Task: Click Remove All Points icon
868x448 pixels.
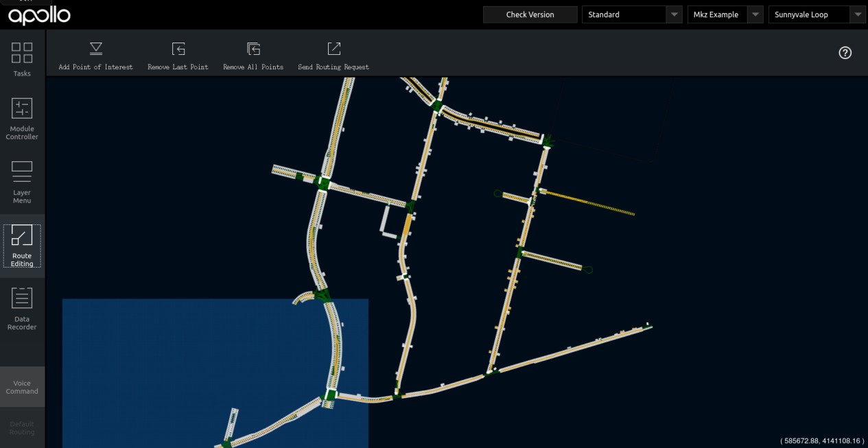Action: (x=253, y=49)
